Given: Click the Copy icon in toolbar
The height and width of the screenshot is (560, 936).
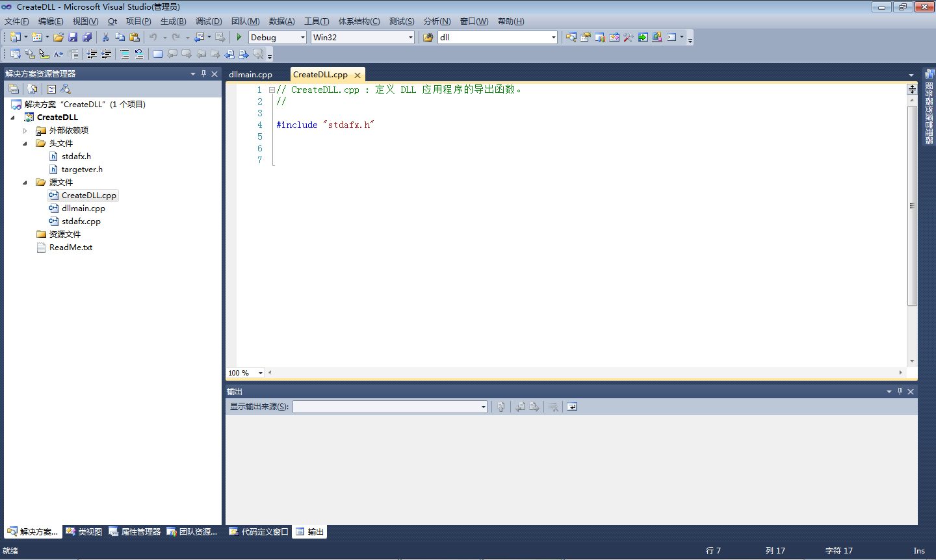Looking at the screenshot, I should click(120, 37).
